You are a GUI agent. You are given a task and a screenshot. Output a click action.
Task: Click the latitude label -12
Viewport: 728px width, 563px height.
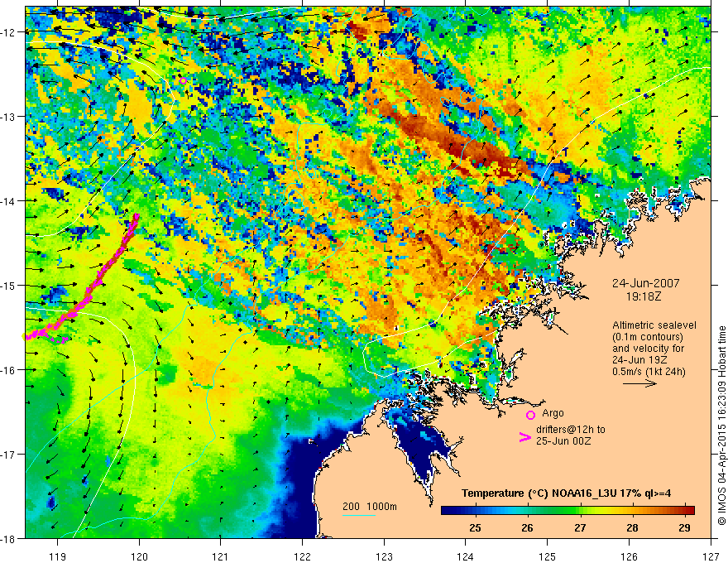(x=9, y=32)
